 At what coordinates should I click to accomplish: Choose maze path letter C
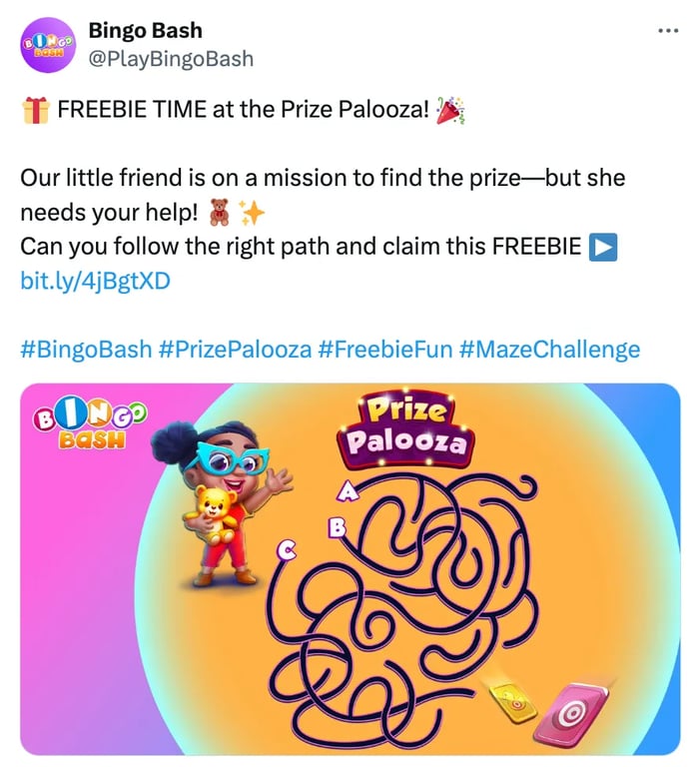click(288, 549)
